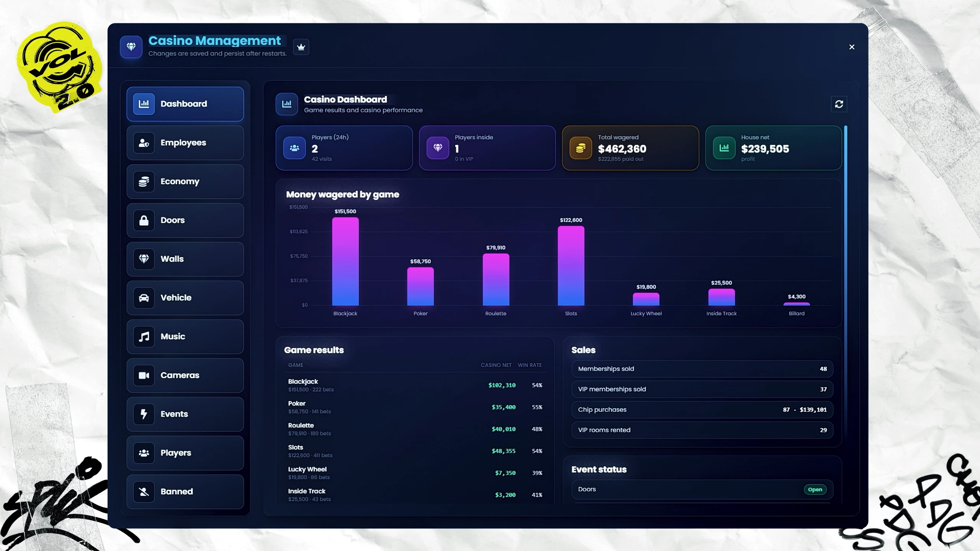Click the Billard bar in the chart

coord(797,304)
